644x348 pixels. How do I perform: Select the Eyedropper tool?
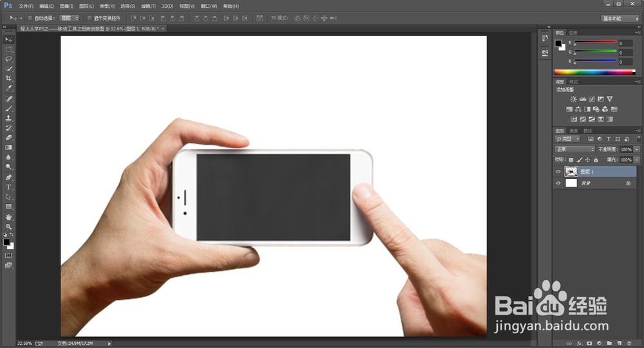pos(8,88)
